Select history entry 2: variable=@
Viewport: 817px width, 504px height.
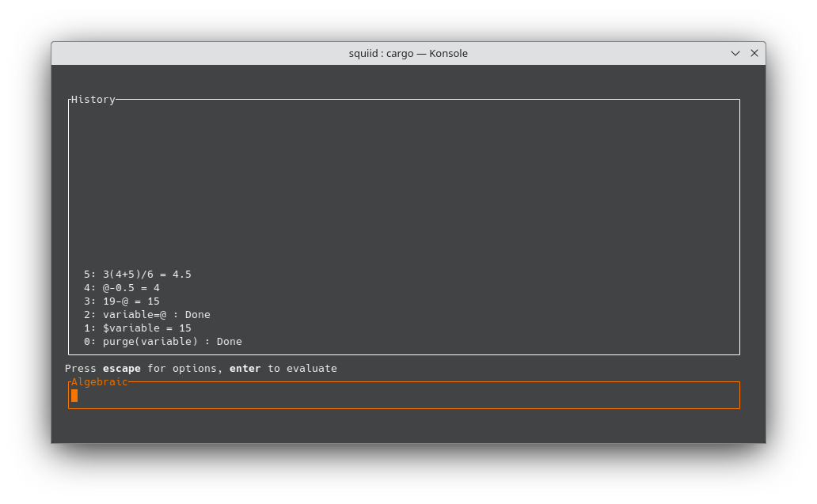tap(146, 315)
